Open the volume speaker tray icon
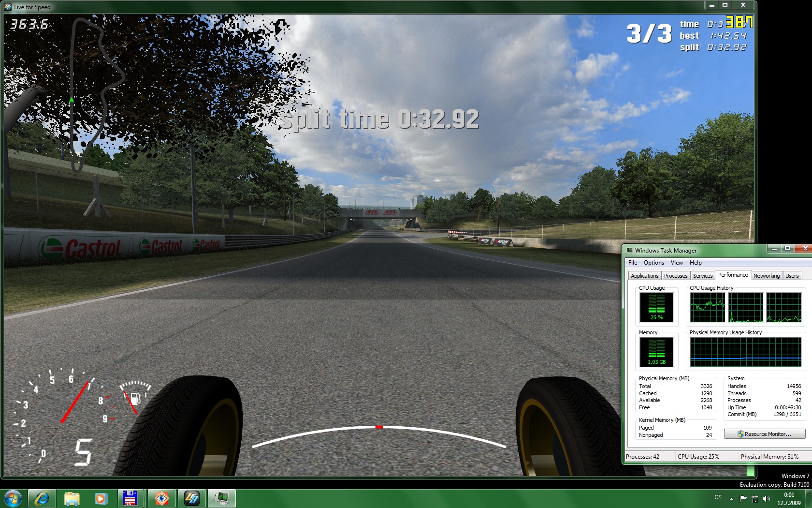The image size is (812, 508). pyautogui.click(x=766, y=498)
